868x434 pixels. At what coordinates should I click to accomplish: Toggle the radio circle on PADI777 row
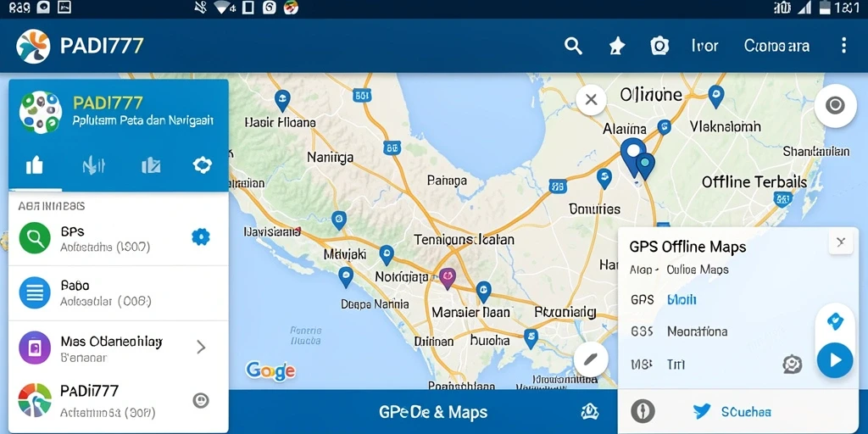pyautogui.click(x=200, y=400)
